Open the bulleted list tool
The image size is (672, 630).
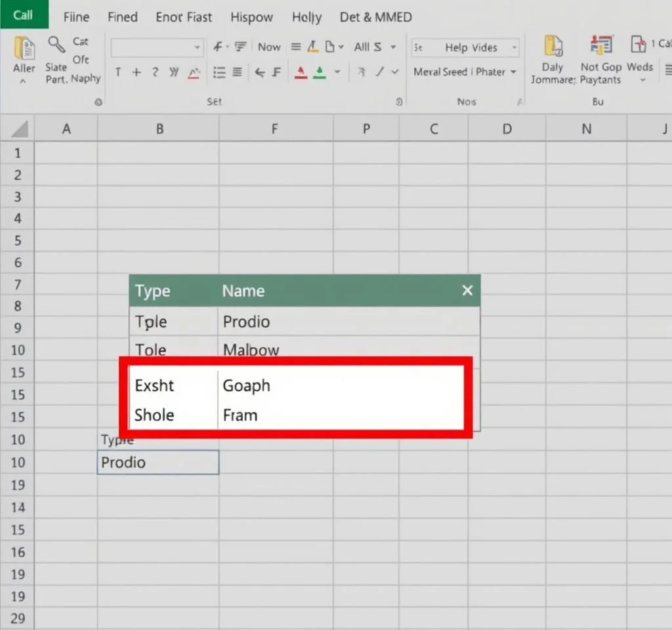tap(219, 72)
